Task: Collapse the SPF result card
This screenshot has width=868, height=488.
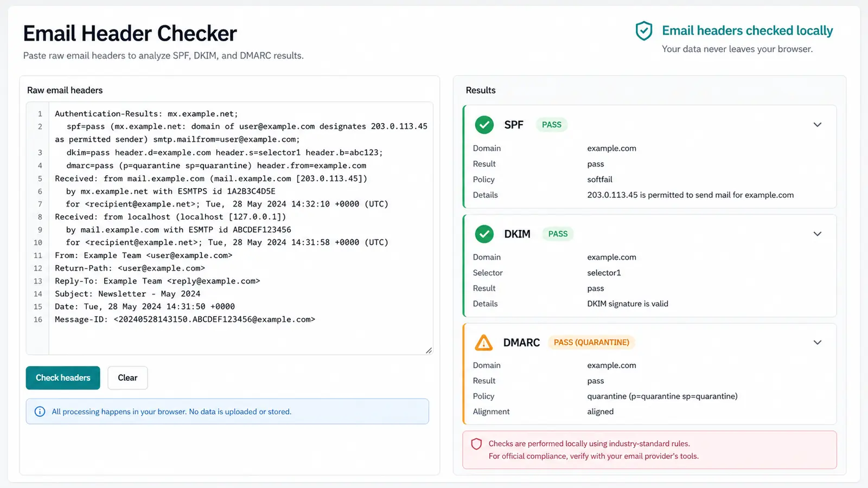Action: (818, 125)
